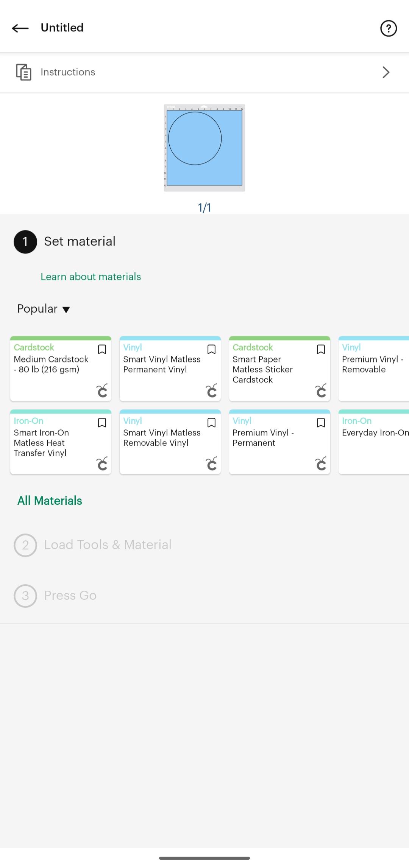
Task: Expand Instructions with the right chevron
Action: (386, 72)
